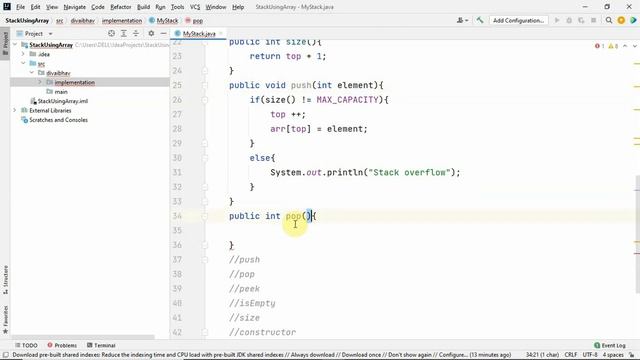Toggle fold marker at line 25 push method
This screenshot has width=640, height=360.
click(205, 85)
